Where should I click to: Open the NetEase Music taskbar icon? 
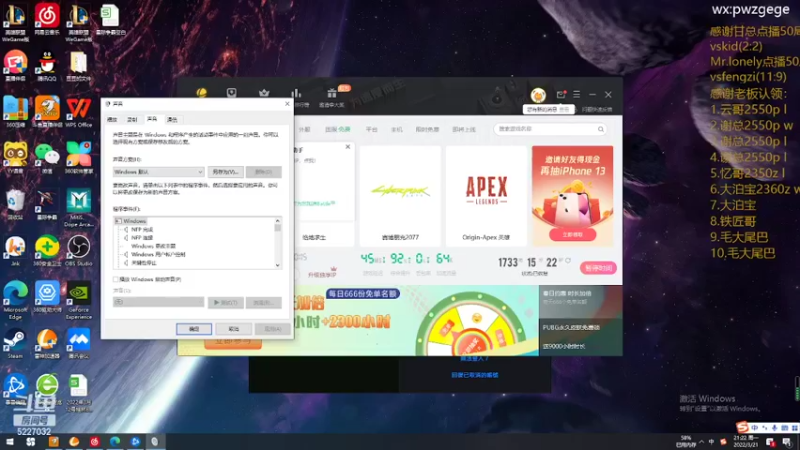(x=94, y=441)
